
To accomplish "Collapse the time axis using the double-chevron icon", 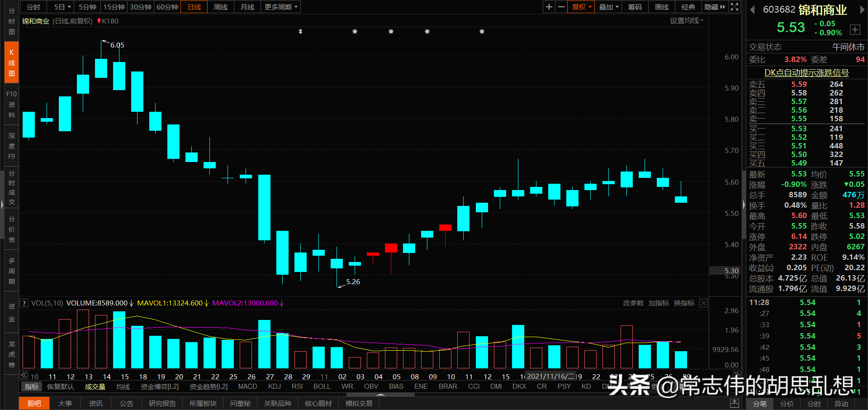I will pos(24,375).
